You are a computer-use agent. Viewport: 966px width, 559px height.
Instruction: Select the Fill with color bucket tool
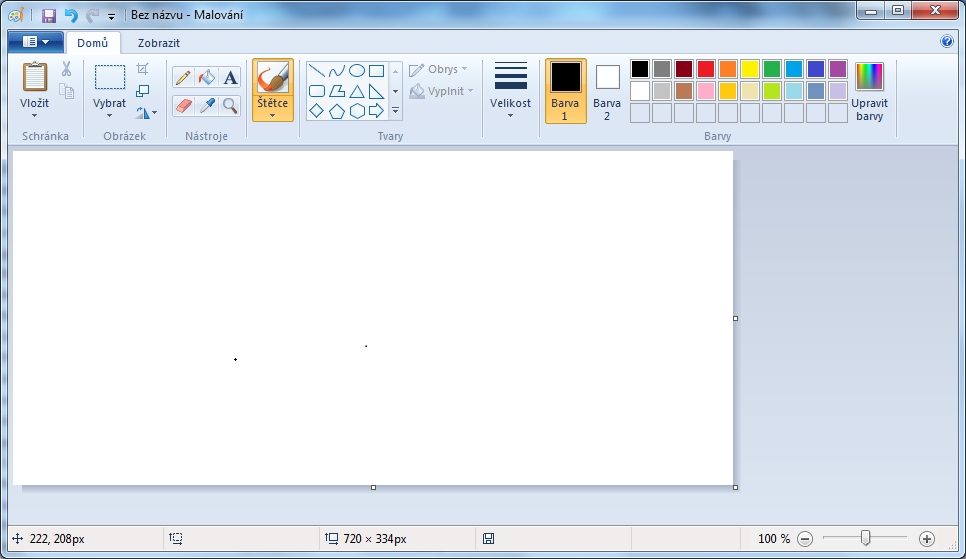[x=207, y=78]
